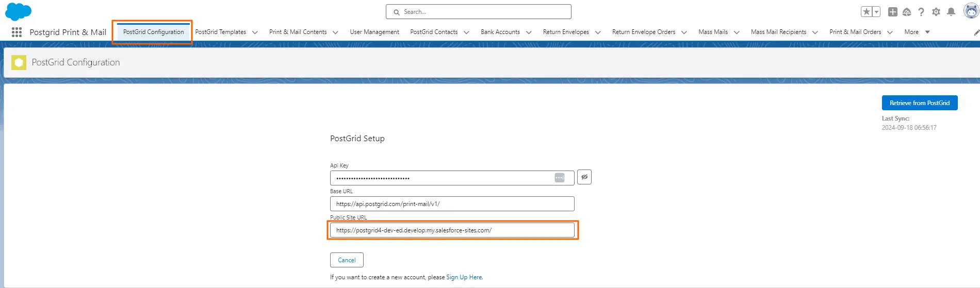980x288 pixels.
Task: Toggle API key visibility eye icon
Action: pos(584,177)
